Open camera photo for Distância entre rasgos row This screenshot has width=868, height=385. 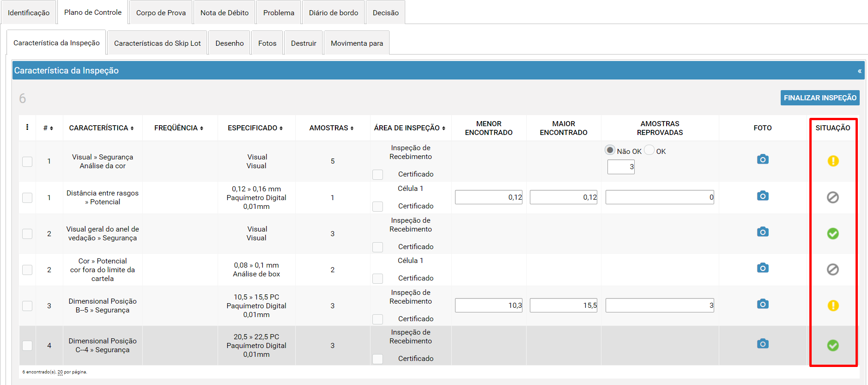click(763, 196)
